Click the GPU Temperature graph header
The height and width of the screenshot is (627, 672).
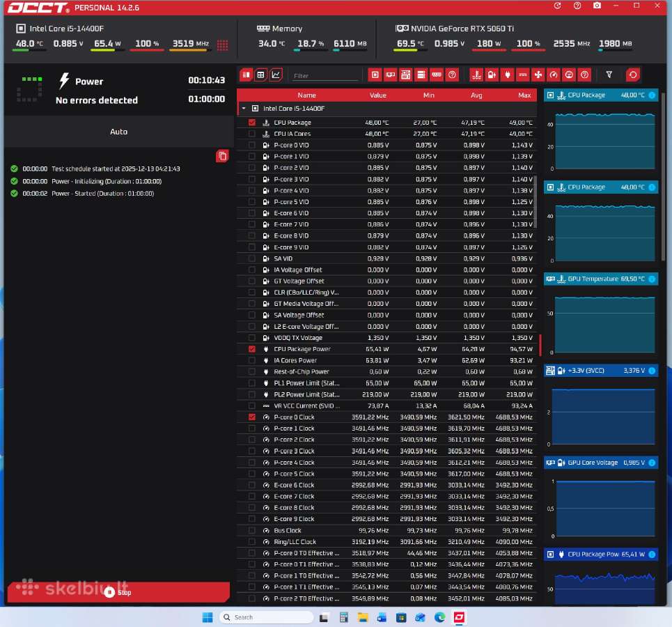click(x=601, y=279)
